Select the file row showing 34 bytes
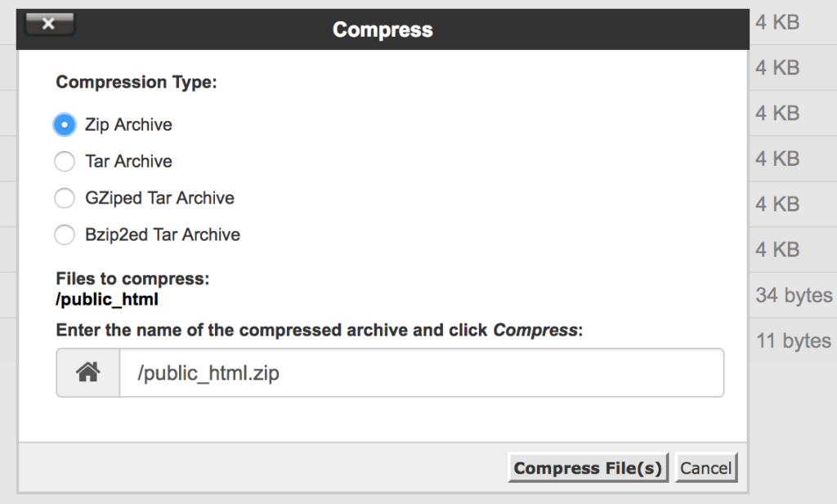The width and height of the screenshot is (837, 504). click(793, 295)
